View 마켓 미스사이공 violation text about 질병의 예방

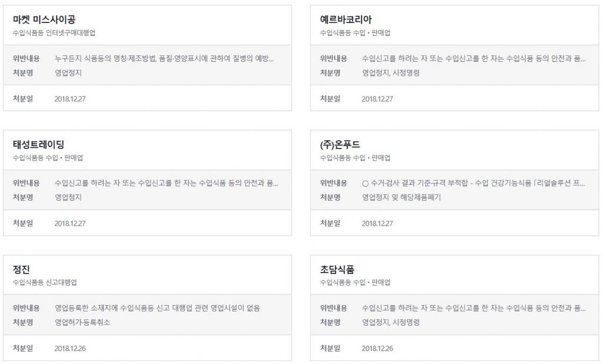coord(164,59)
